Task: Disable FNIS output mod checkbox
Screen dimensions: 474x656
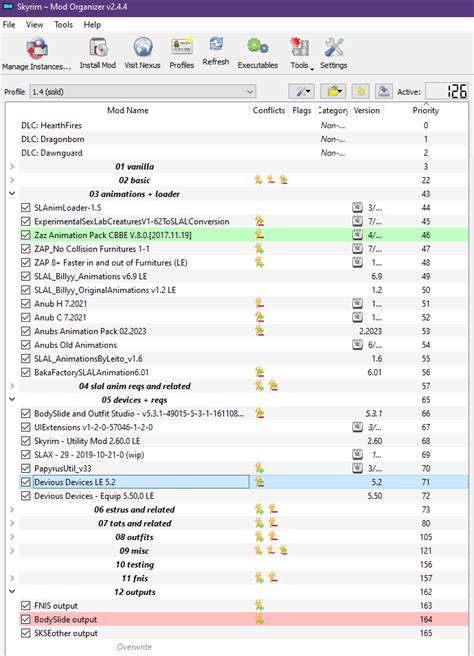Action: 26,605
